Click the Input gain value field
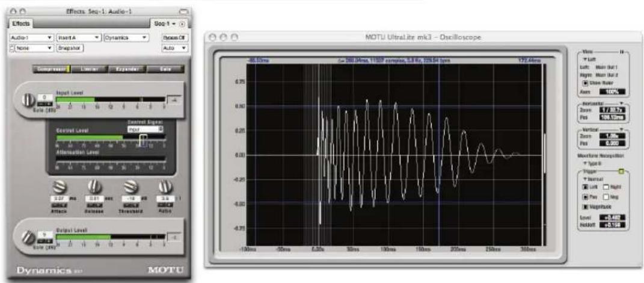Image resolution: width=644 pixels, height=283 pixels. coord(44,98)
